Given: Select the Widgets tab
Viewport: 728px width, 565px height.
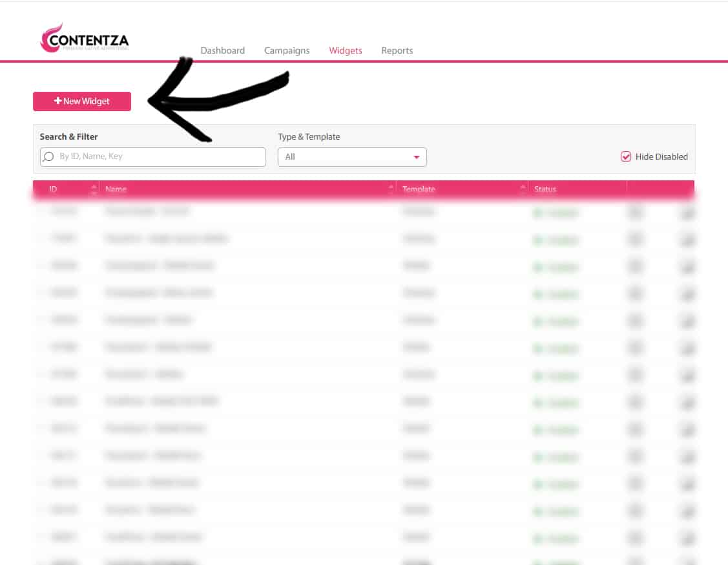Looking at the screenshot, I should click(x=345, y=50).
